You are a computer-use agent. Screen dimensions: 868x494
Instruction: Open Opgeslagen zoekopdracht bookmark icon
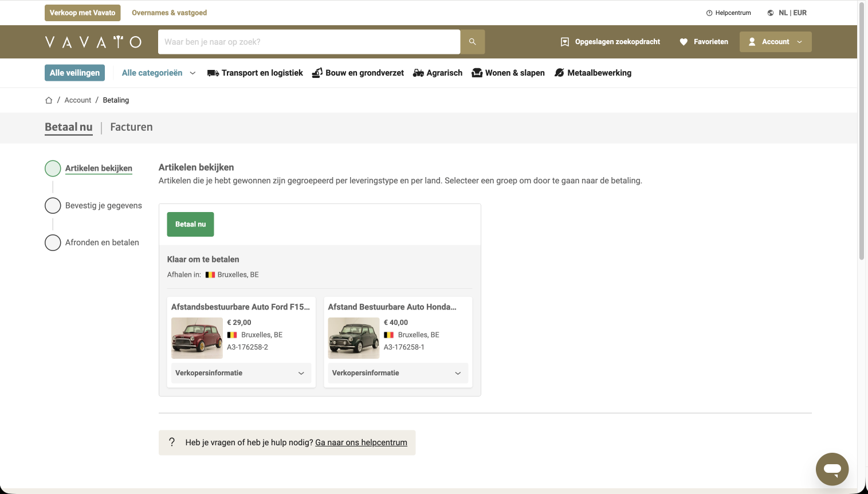pos(565,42)
